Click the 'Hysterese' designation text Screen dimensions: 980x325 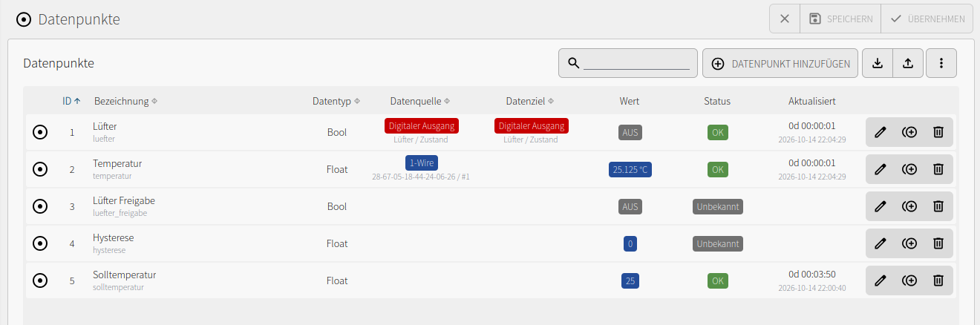coord(113,237)
